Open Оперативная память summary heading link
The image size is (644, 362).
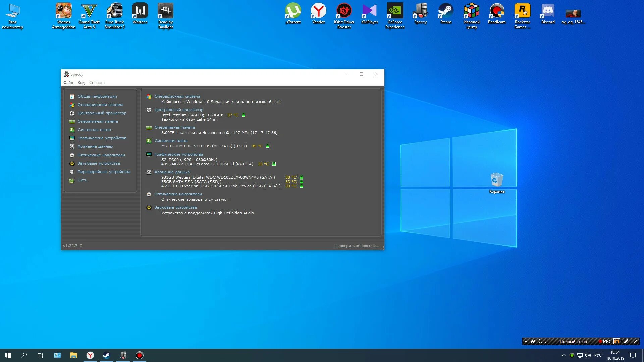click(x=175, y=127)
